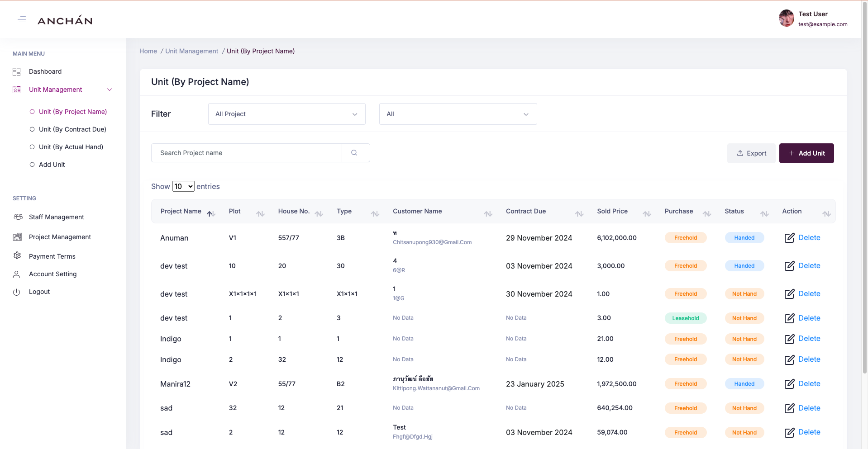Select Unit (By Actual Hand) submenu
Viewport: 868px width, 449px height.
[x=71, y=147]
